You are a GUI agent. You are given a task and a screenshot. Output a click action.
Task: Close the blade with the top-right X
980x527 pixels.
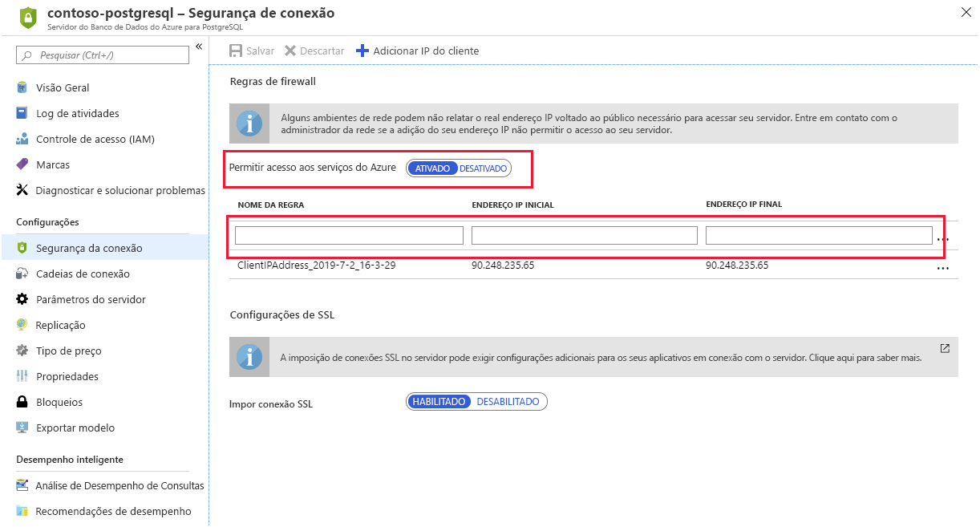966,11
